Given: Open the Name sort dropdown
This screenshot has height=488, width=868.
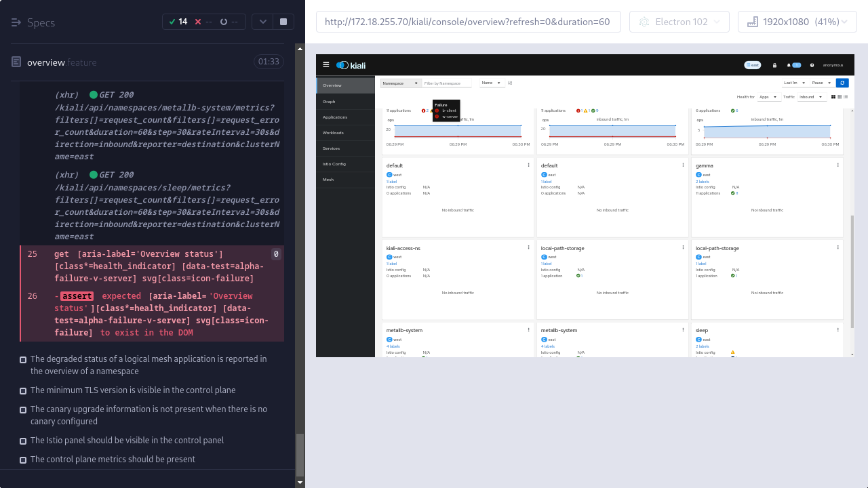Looking at the screenshot, I should tap(492, 83).
